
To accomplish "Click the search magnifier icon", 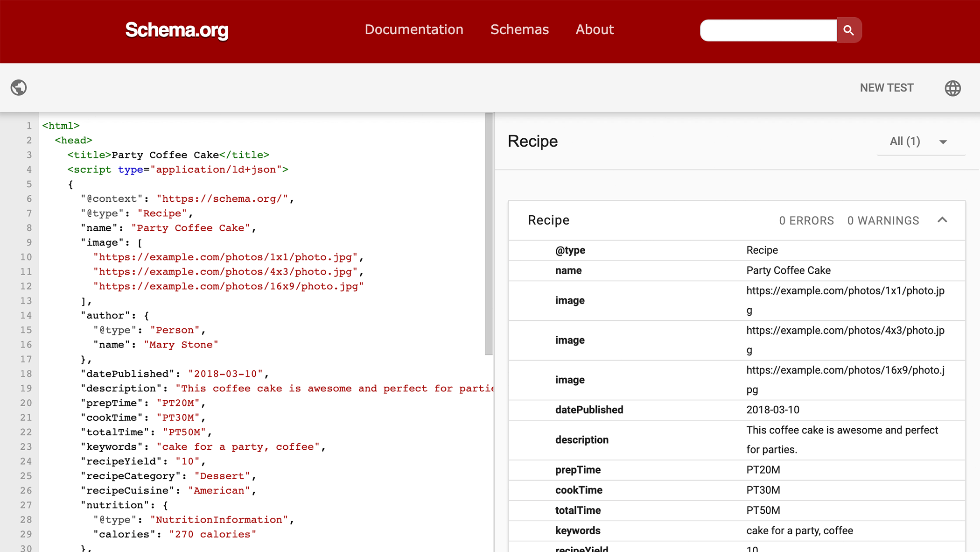I will 848,29.
